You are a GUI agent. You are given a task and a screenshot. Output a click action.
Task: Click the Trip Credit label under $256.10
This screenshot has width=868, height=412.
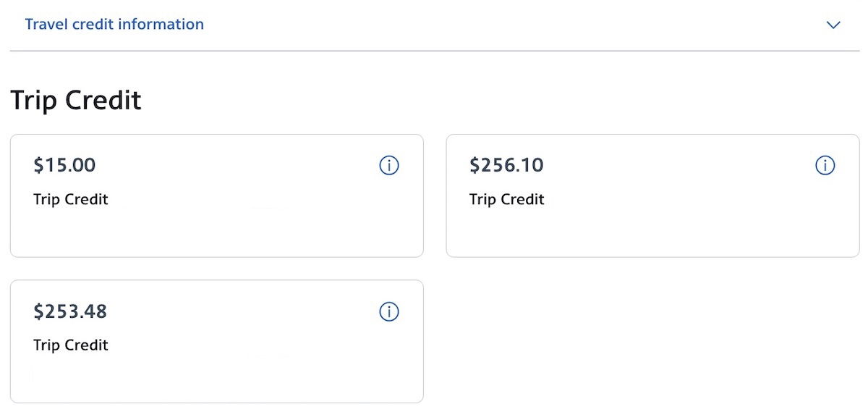[506, 199]
